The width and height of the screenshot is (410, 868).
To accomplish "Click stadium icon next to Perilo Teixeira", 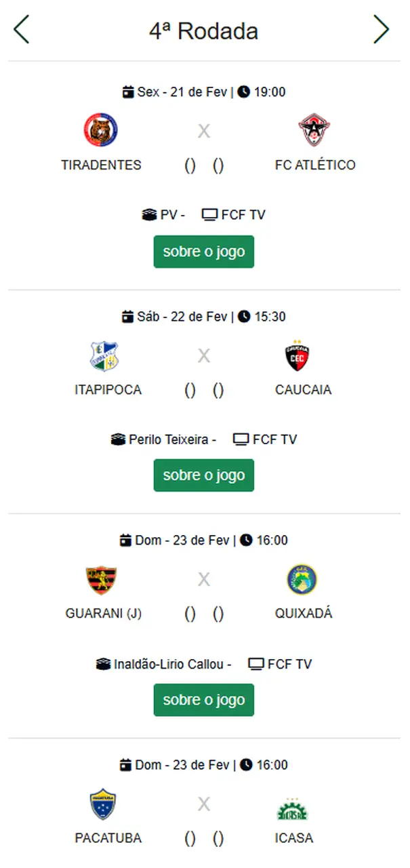I will tap(119, 439).
